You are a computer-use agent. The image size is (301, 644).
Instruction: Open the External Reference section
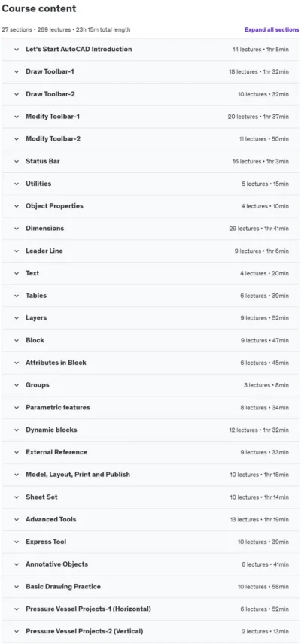coord(150,452)
